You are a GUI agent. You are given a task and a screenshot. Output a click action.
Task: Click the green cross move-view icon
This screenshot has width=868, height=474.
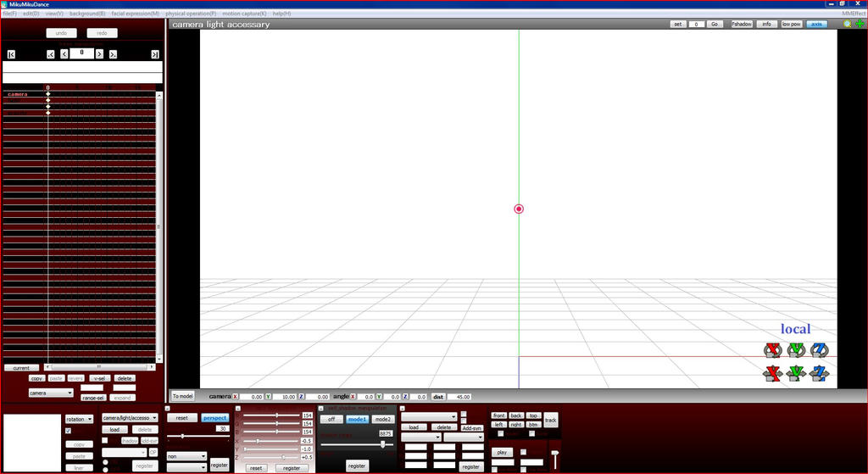[860, 24]
